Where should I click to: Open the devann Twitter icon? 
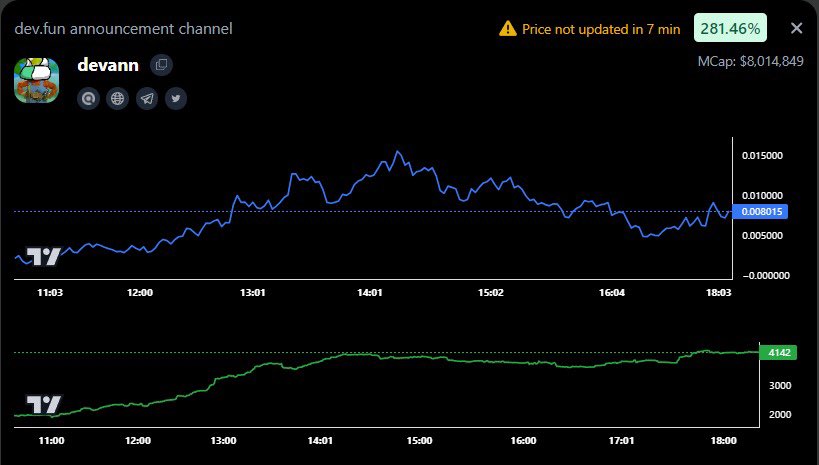pyautogui.click(x=176, y=98)
